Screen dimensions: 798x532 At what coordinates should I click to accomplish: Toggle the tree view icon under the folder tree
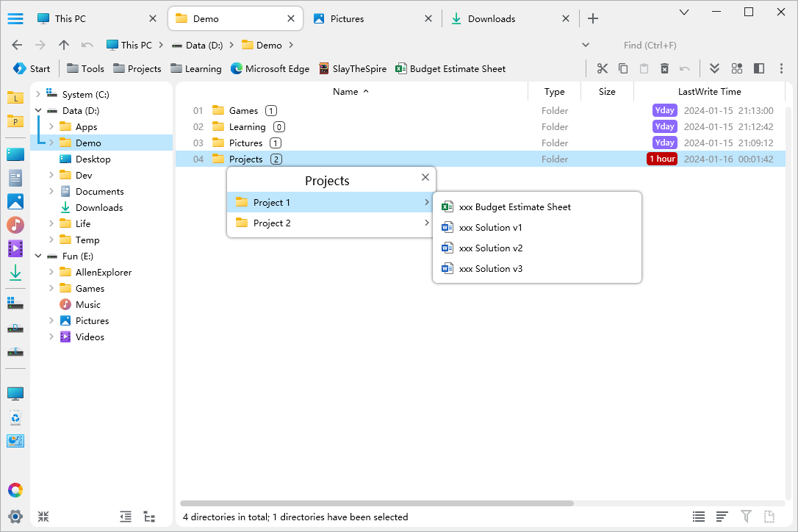(x=149, y=517)
